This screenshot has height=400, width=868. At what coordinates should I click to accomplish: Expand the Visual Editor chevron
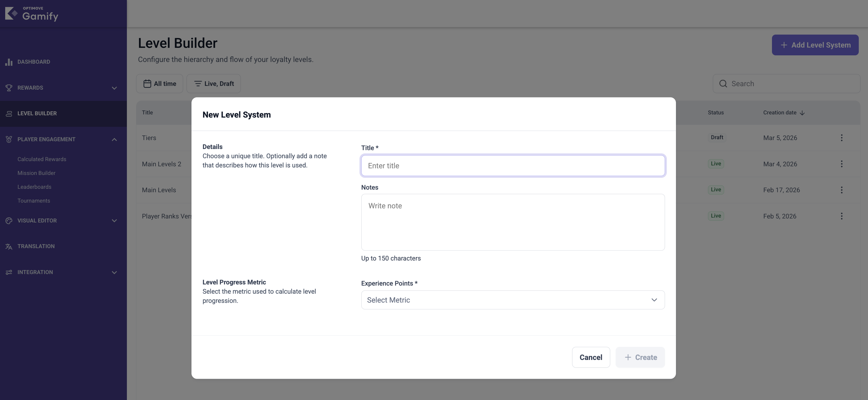coord(114,220)
